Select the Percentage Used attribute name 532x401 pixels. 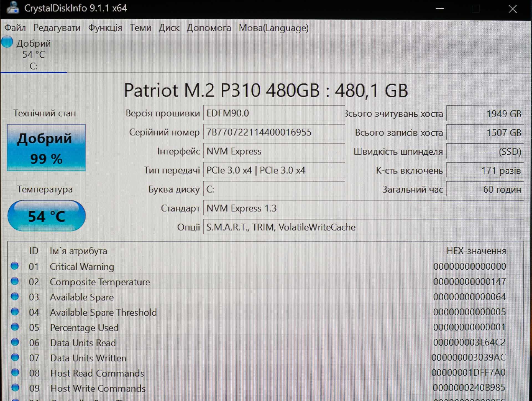click(x=84, y=328)
